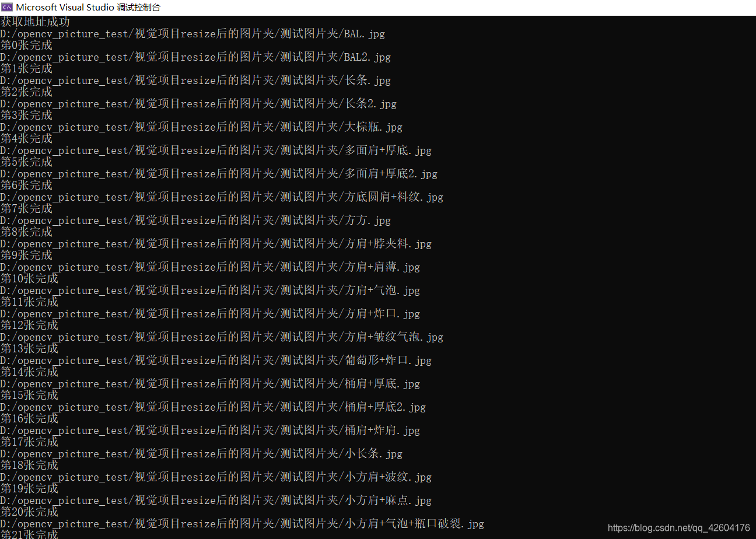Select the path line ending in /桶肩+炸肩.jpg

click(210, 430)
